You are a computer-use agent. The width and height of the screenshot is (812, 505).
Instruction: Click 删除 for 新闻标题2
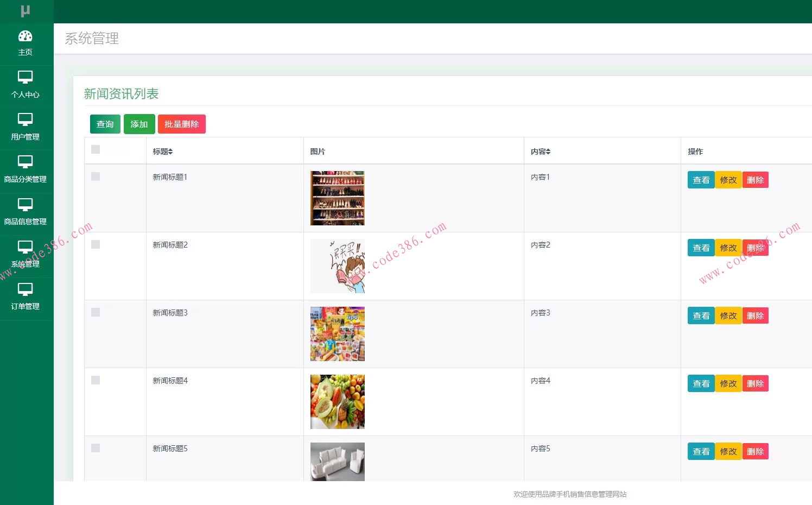pyautogui.click(x=756, y=248)
